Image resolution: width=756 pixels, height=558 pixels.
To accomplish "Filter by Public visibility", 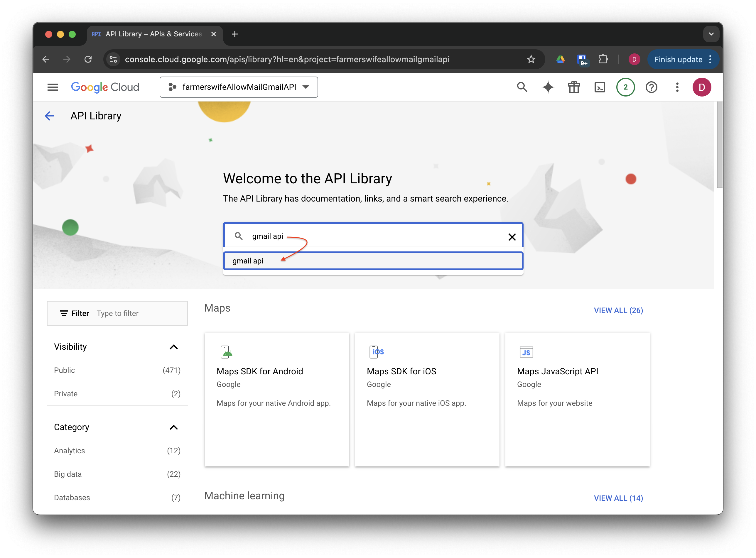I will click(65, 370).
